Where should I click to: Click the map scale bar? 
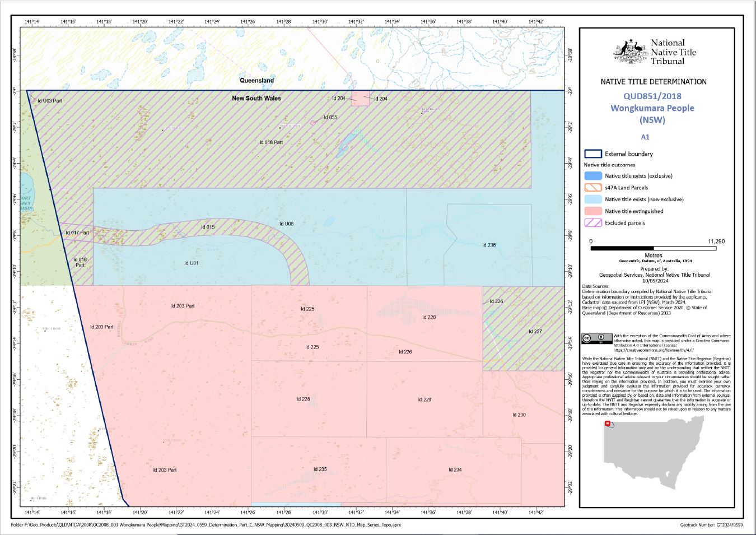(653, 248)
